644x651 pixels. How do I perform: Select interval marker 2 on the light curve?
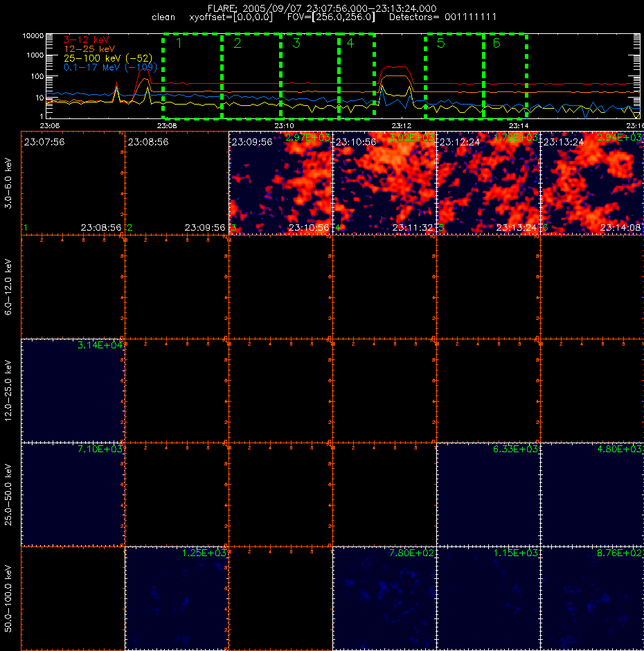(x=238, y=43)
